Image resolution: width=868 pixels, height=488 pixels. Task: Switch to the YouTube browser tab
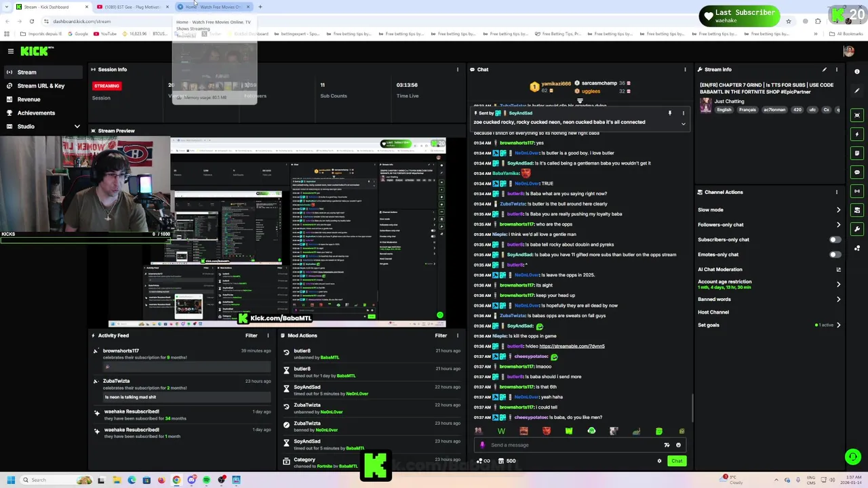click(132, 7)
